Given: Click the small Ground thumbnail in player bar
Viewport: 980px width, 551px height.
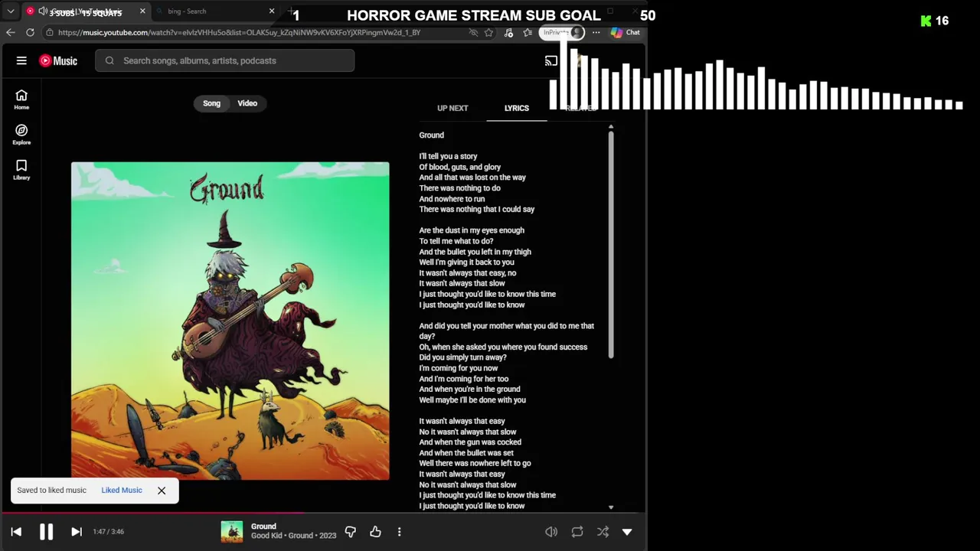Looking at the screenshot, I should pyautogui.click(x=231, y=531).
